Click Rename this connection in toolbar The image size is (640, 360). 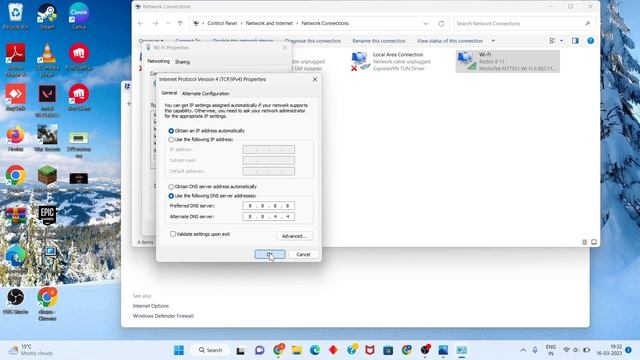[379, 41]
